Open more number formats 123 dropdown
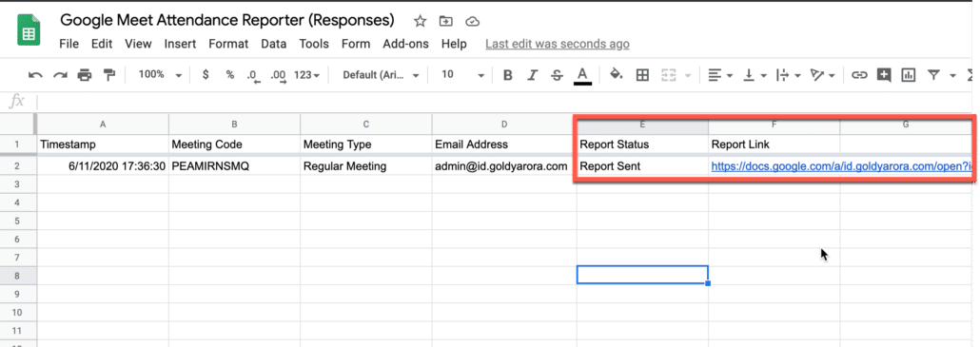 (x=307, y=75)
